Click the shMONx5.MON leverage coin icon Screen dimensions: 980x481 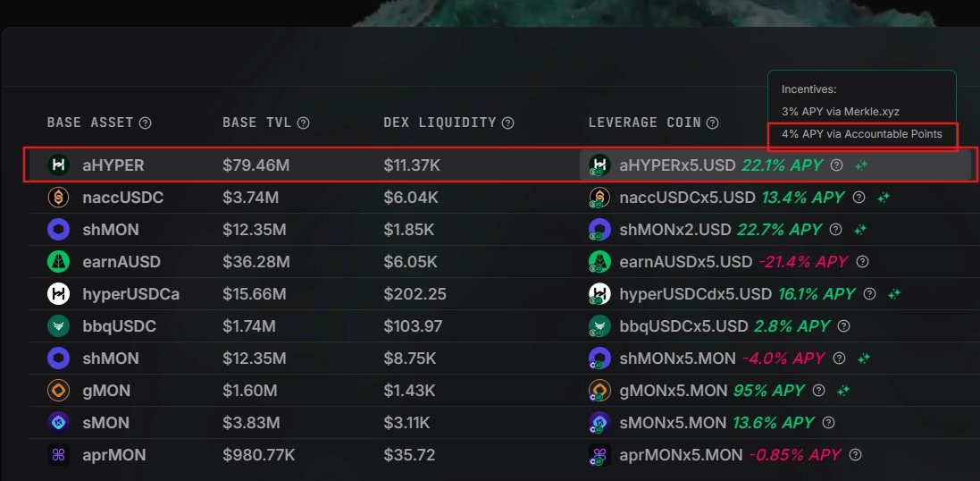pos(599,359)
